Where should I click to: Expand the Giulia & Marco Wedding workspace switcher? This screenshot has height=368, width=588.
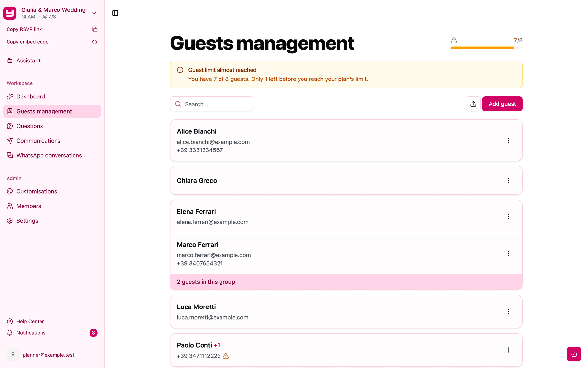coord(94,13)
